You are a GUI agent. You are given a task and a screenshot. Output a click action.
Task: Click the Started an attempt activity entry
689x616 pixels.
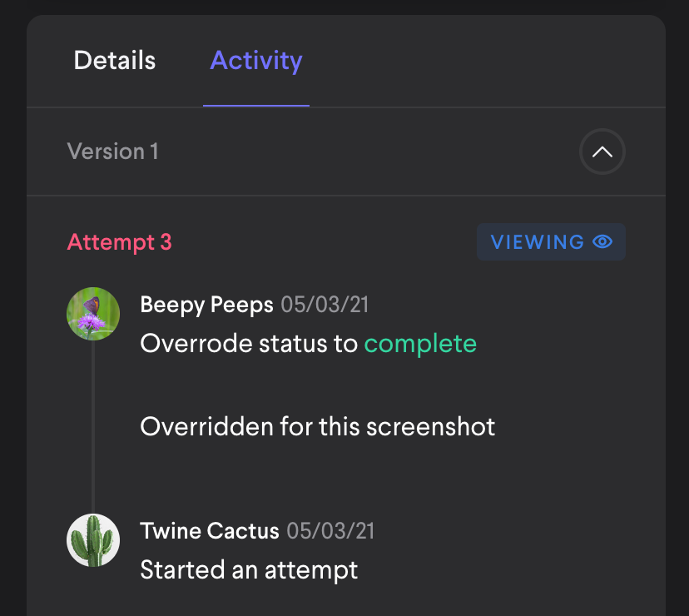pyautogui.click(x=250, y=570)
